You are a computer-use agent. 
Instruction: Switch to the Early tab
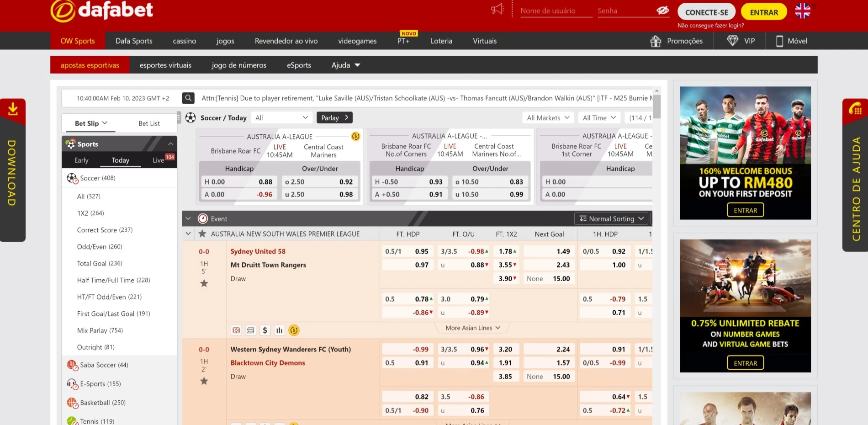point(81,160)
